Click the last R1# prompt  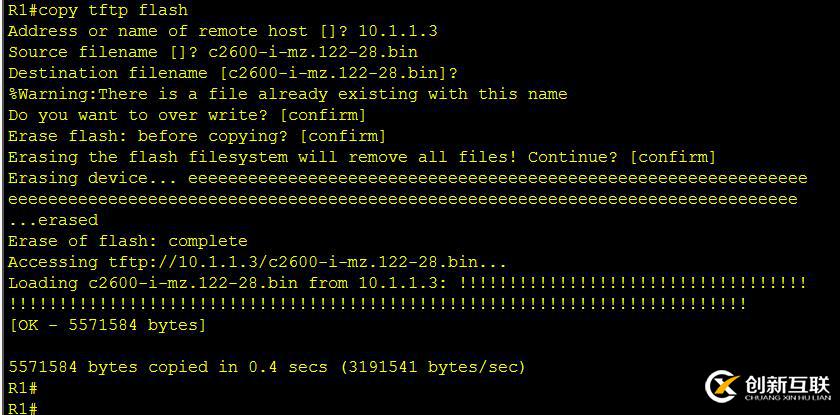point(22,409)
